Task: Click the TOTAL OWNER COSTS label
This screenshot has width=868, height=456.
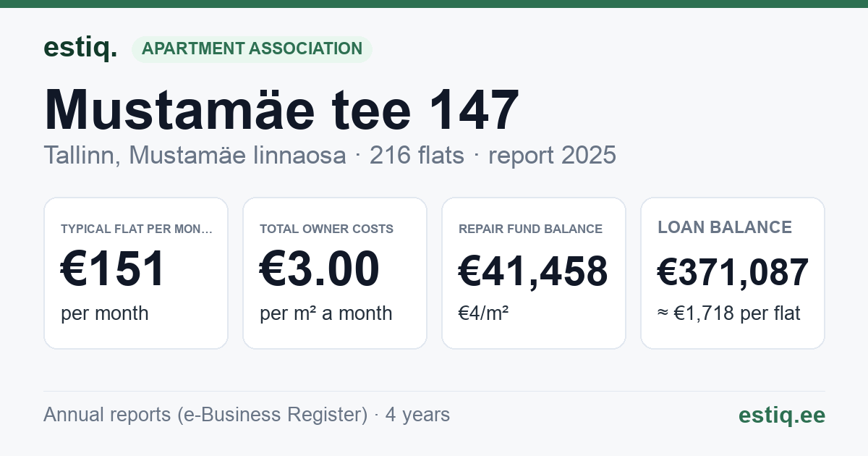Action: click(326, 229)
